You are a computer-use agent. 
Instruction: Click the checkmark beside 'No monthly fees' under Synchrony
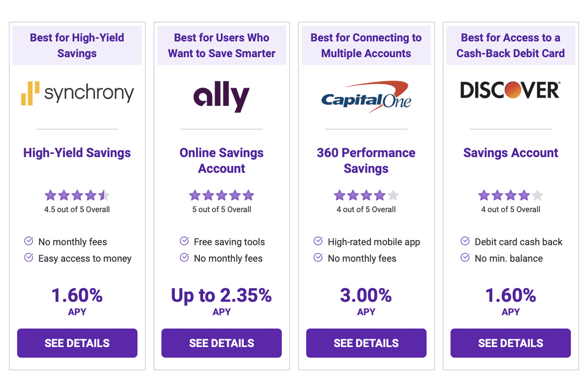28,242
